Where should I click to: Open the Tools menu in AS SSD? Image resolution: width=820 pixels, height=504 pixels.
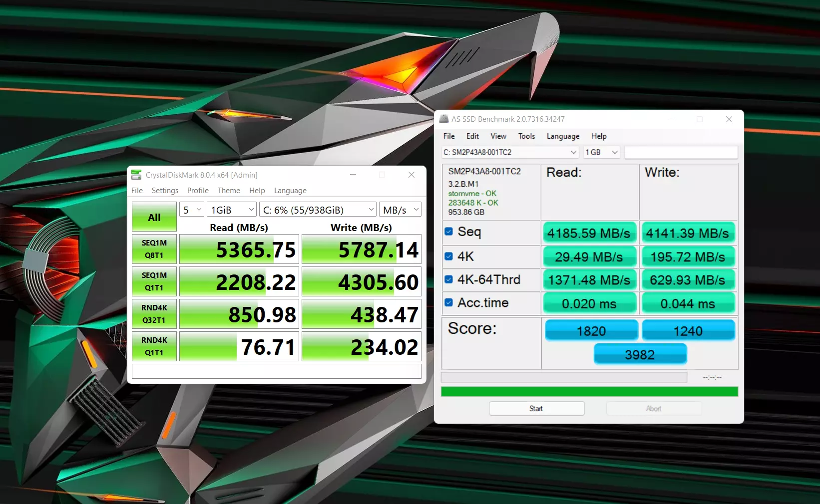pyautogui.click(x=526, y=136)
